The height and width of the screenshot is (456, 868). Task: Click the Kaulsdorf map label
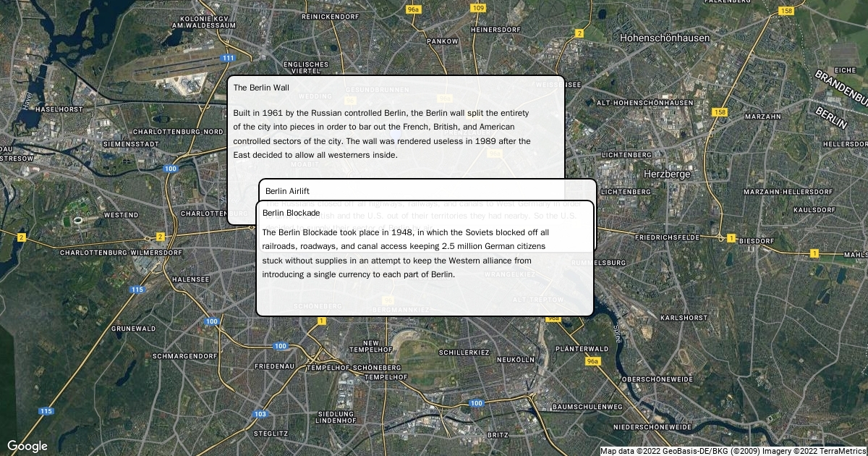tap(815, 210)
